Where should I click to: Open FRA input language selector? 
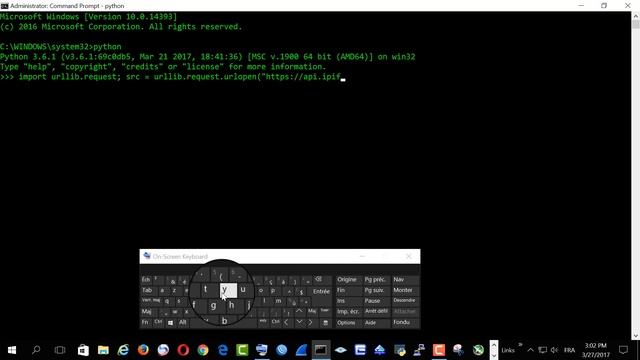point(569,350)
